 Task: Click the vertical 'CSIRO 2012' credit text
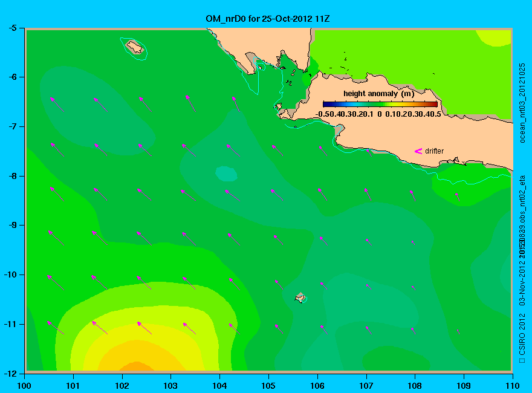point(522,334)
